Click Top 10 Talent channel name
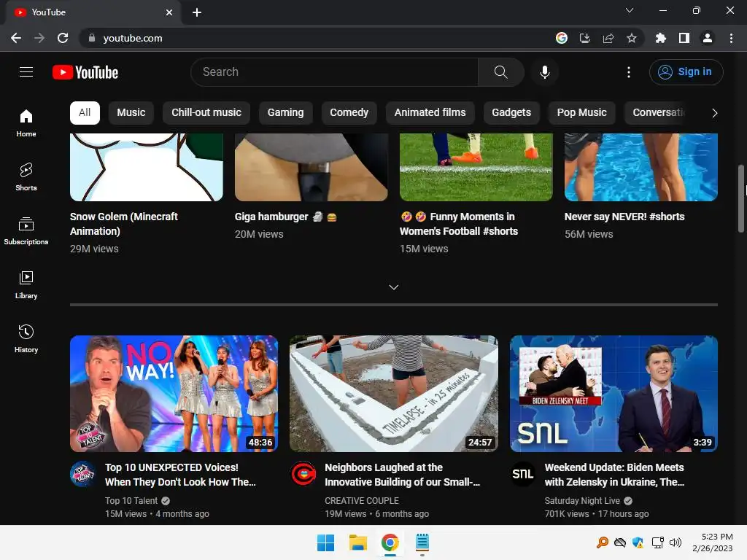 pyautogui.click(x=131, y=500)
